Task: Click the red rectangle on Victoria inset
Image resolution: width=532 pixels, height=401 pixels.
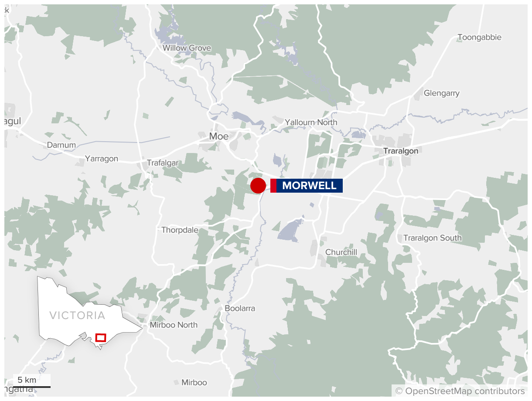Action: 101,337
